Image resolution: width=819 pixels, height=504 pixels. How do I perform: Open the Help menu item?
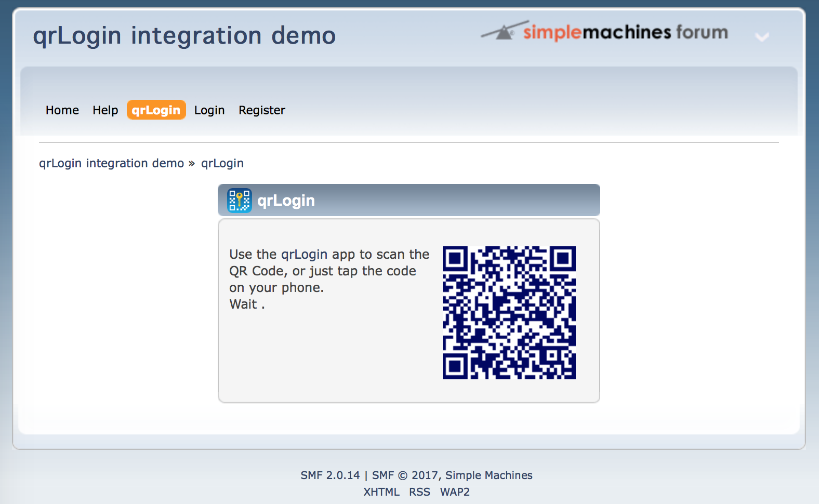(x=105, y=110)
